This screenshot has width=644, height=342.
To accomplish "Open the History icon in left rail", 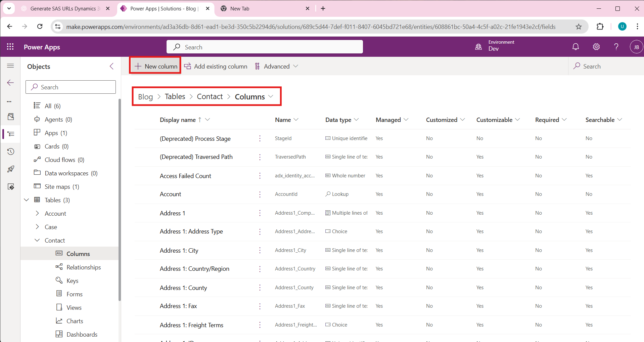I will tap(11, 152).
